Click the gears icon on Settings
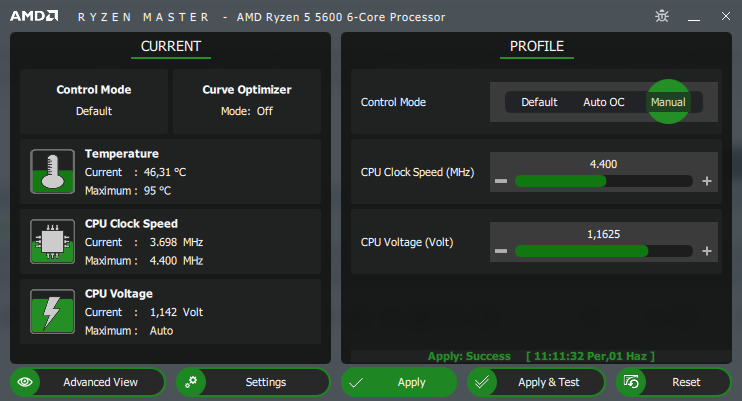The height and width of the screenshot is (401, 742). click(x=191, y=382)
